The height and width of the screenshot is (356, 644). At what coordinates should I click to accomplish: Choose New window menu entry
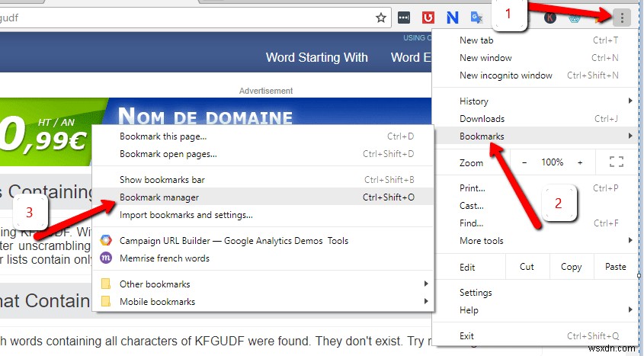coord(535,58)
